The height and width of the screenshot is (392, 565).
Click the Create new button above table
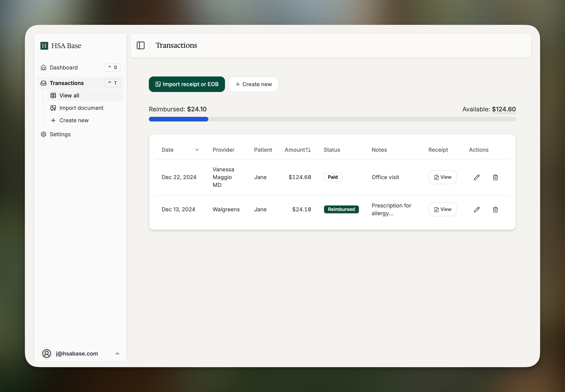[253, 84]
